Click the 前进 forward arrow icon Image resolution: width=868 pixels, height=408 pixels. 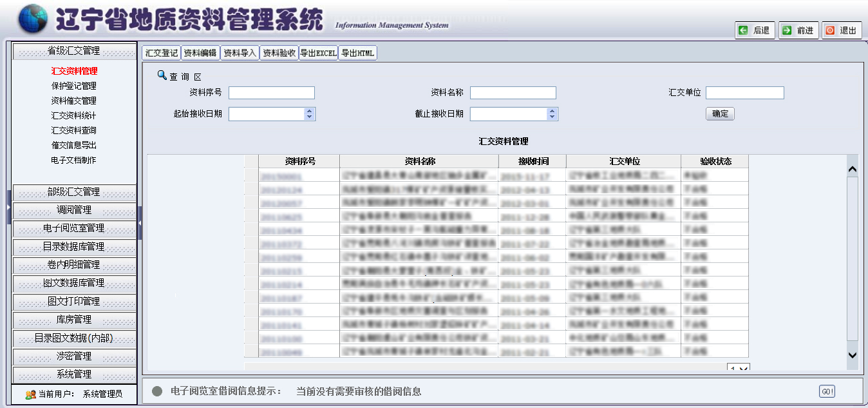click(x=787, y=30)
